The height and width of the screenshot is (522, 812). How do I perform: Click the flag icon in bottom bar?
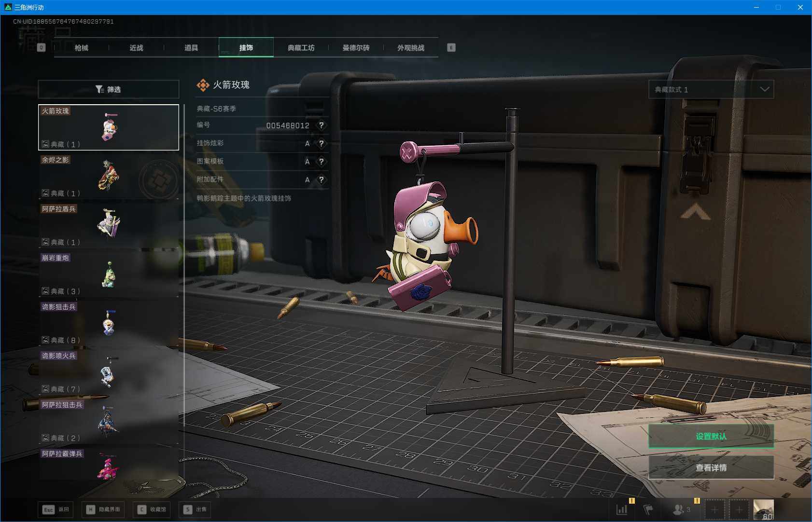[x=648, y=509]
